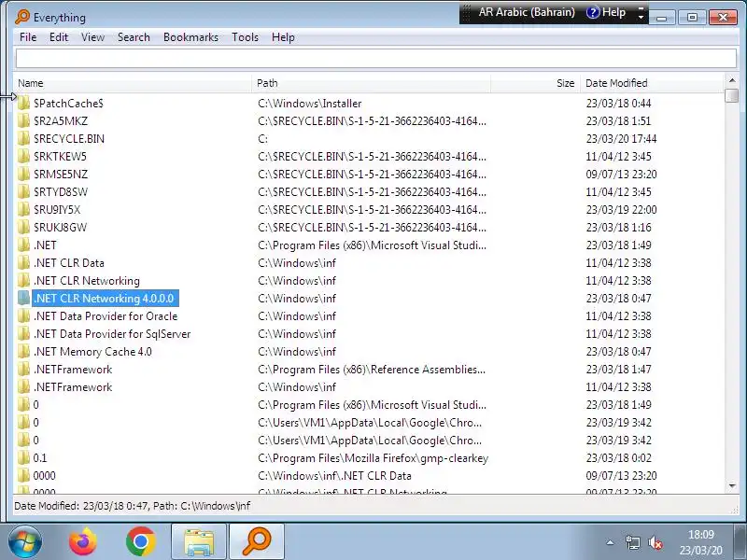
Task: Open the Windows Start orb
Action: pyautogui.click(x=25, y=542)
